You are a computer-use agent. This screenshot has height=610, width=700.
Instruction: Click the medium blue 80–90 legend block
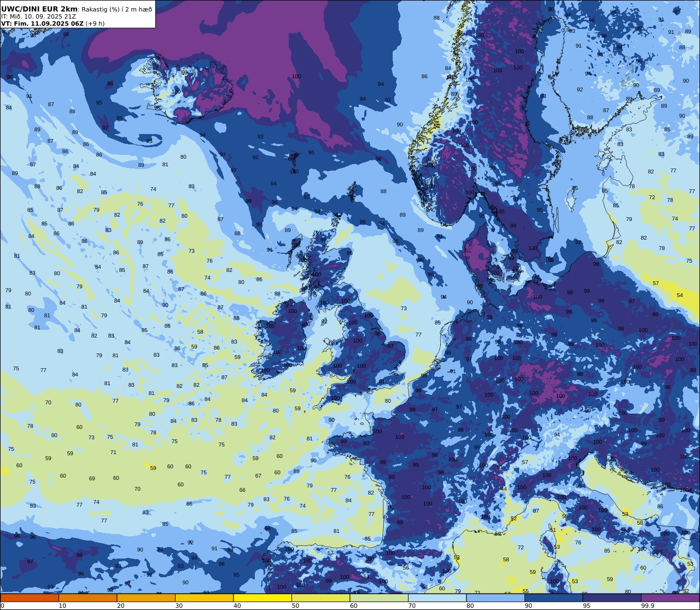click(x=495, y=597)
